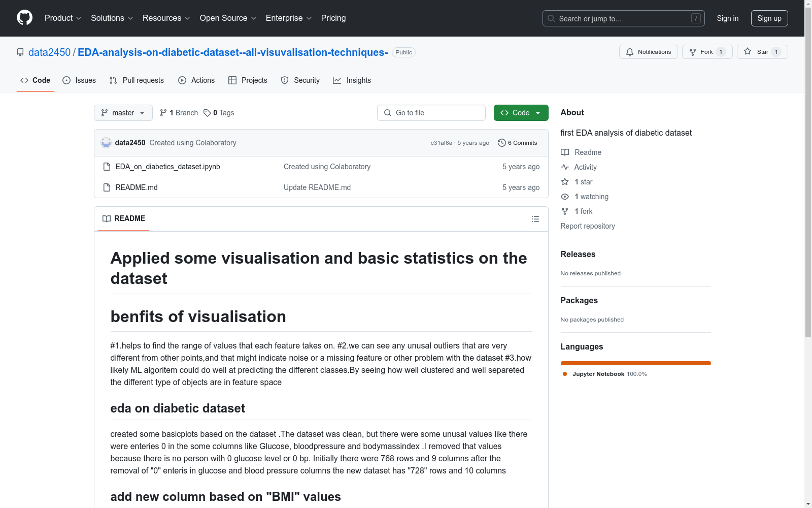Open the Pull requests tab

(137, 80)
